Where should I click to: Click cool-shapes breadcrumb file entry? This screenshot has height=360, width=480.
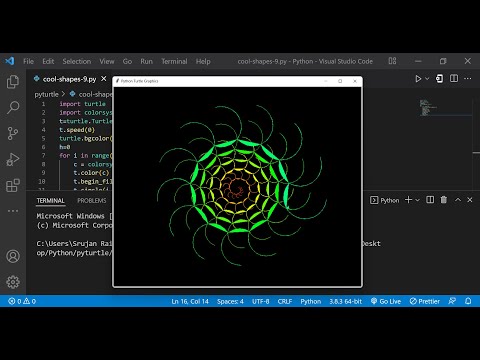click(95, 94)
